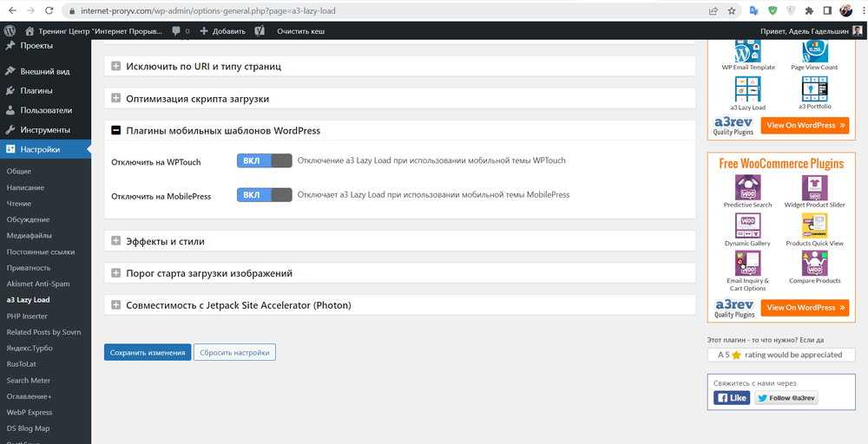Select the Products Quick View plugin icon
This screenshot has height=444, width=868.
click(814, 225)
